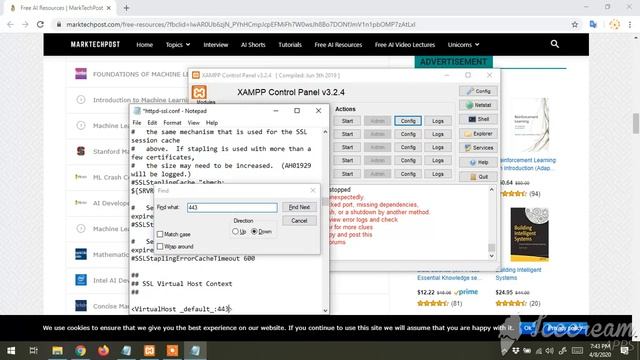Click taskbar clock showing 7:43 PM

pyautogui.click(x=600, y=351)
